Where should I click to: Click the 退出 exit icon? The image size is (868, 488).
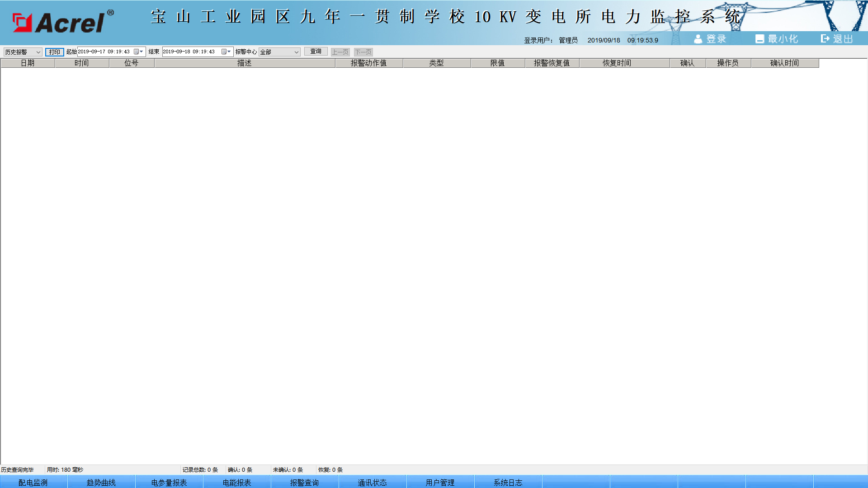click(x=825, y=39)
